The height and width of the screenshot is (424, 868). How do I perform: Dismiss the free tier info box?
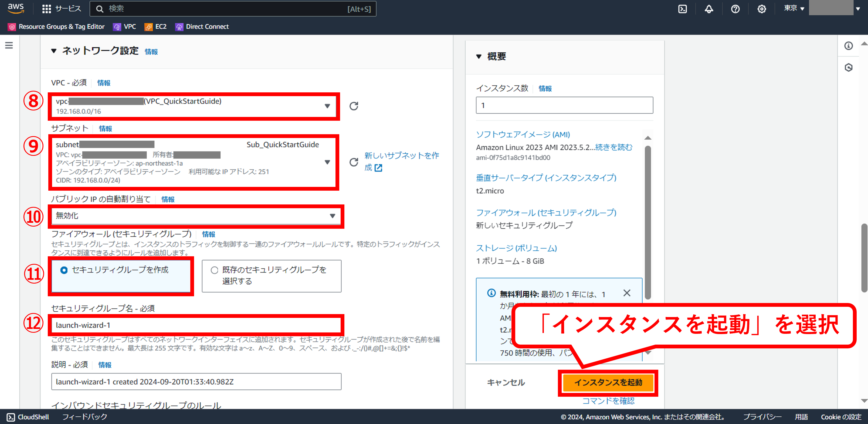point(626,293)
